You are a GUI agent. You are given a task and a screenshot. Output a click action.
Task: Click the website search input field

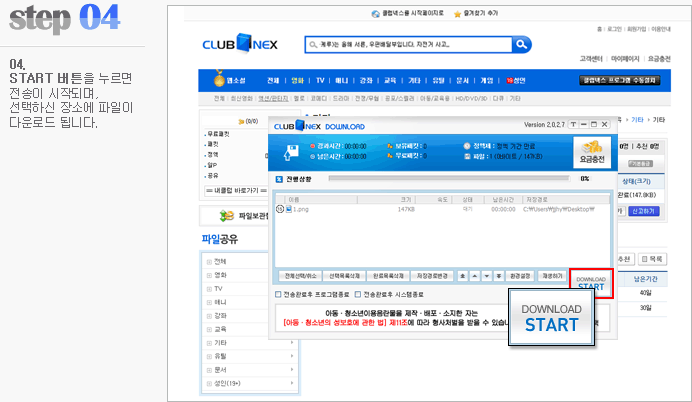[408, 45]
